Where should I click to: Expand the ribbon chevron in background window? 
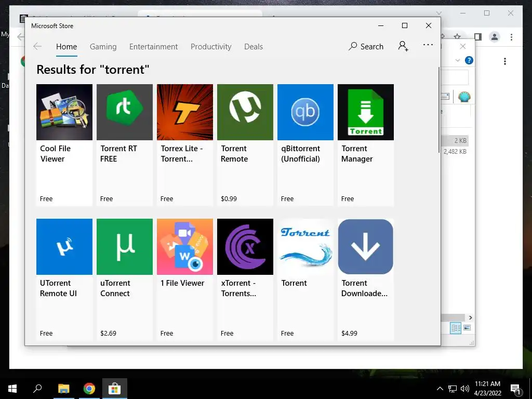[x=458, y=60]
